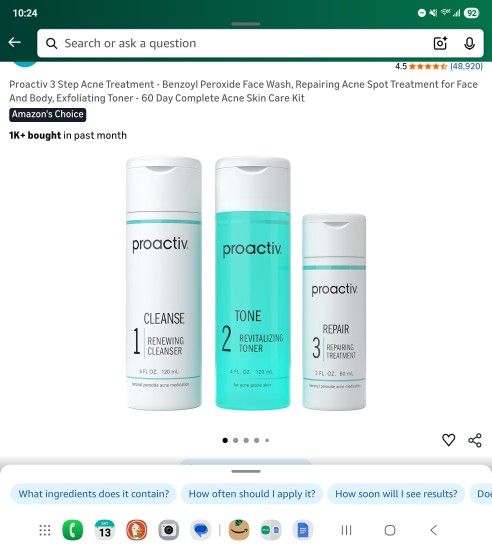The height and width of the screenshot is (546, 492).
Task: Select "What ingredients does it contain?" chip
Action: (93, 494)
